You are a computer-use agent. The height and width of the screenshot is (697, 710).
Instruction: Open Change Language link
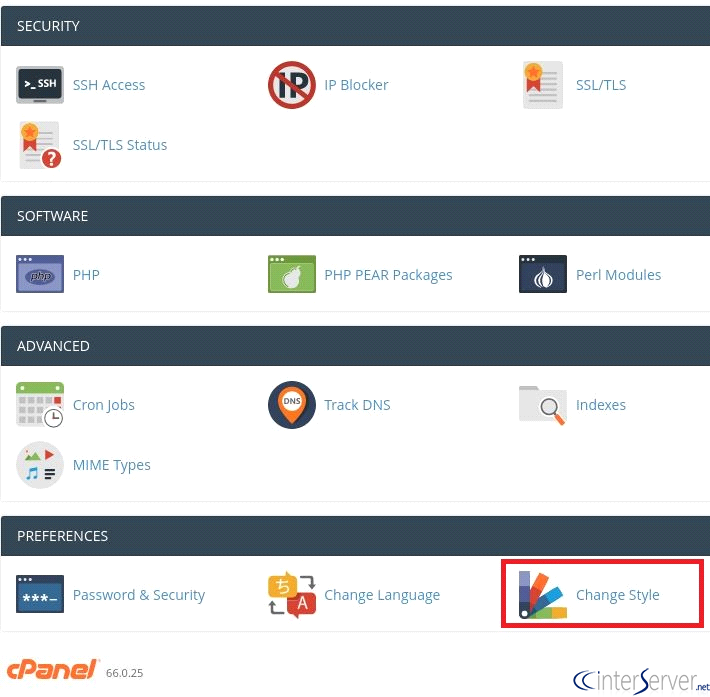coord(382,595)
